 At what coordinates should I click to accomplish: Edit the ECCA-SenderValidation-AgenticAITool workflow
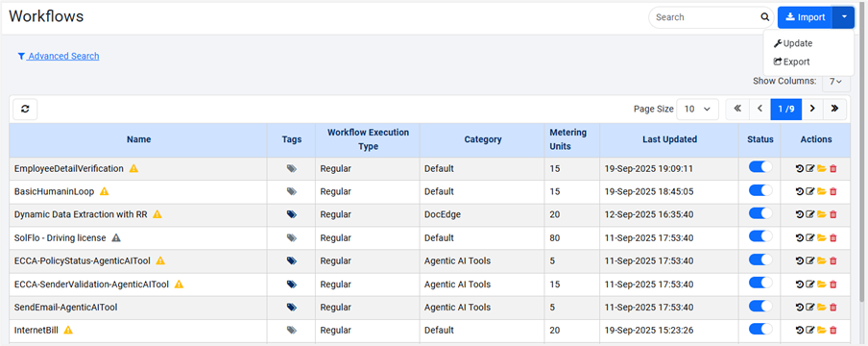pyautogui.click(x=810, y=284)
